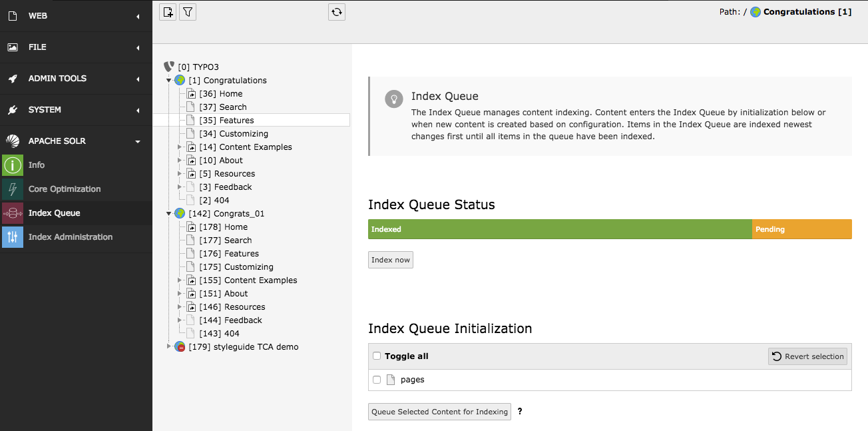Click the create new page icon
Viewport: 868px width, 431px height.
click(168, 12)
